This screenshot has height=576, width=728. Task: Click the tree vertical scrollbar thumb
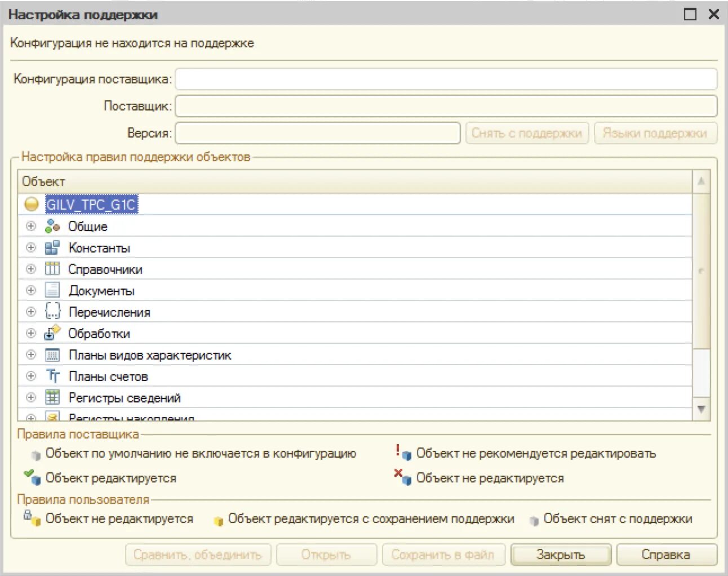pyautogui.click(x=702, y=271)
